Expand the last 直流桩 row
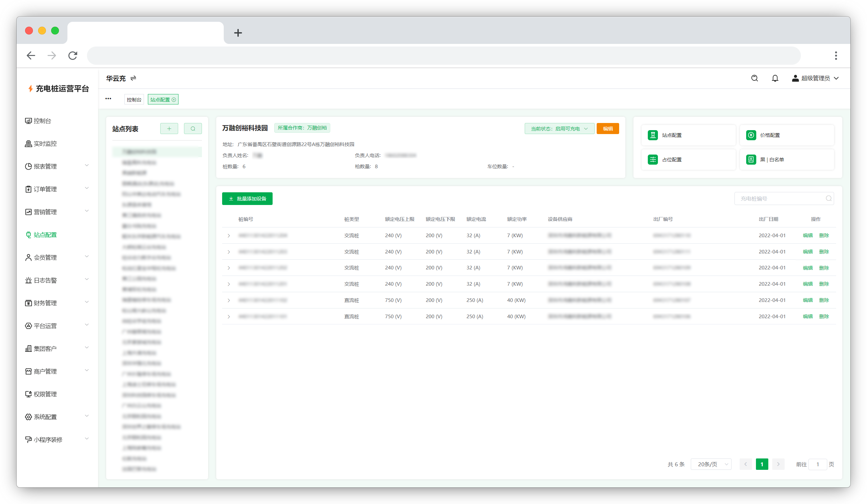 point(229,316)
